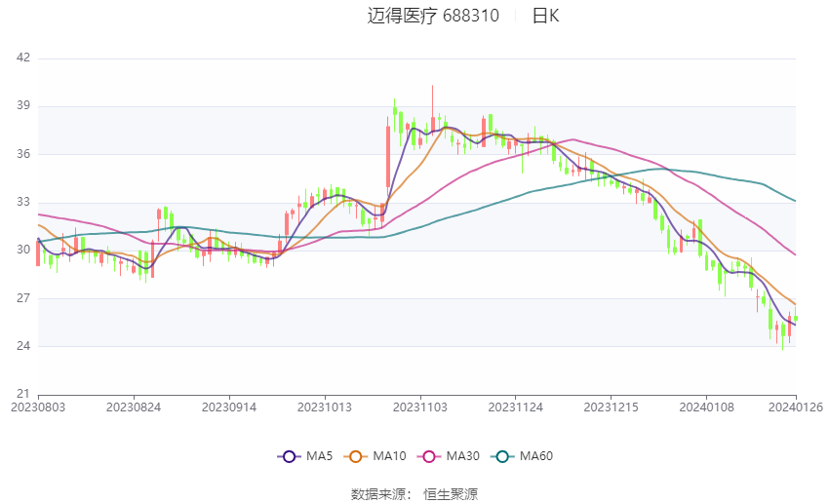Screen dimensions: 829x504
Task: Click the 20230824 date axis label
Action: coord(134,407)
